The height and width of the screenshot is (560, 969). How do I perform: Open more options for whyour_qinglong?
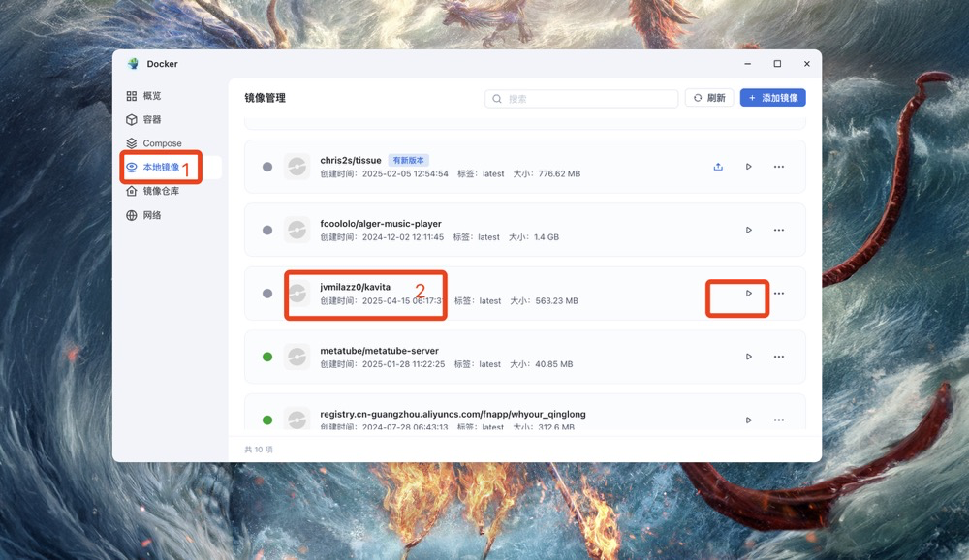click(x=779, y=420)
